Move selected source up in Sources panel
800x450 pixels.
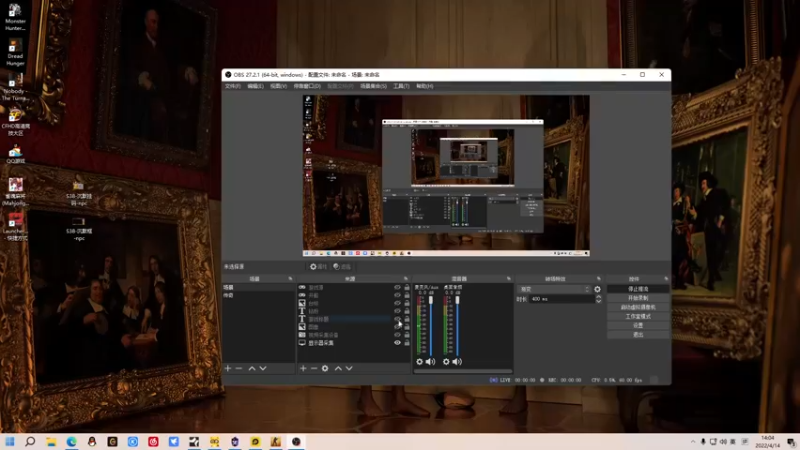pos(338,368)
